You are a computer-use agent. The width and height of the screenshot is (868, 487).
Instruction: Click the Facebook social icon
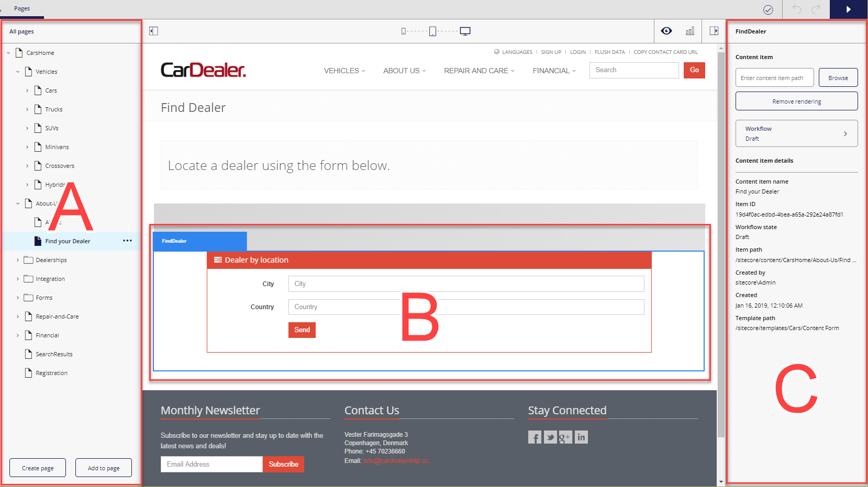click(535, 437)
